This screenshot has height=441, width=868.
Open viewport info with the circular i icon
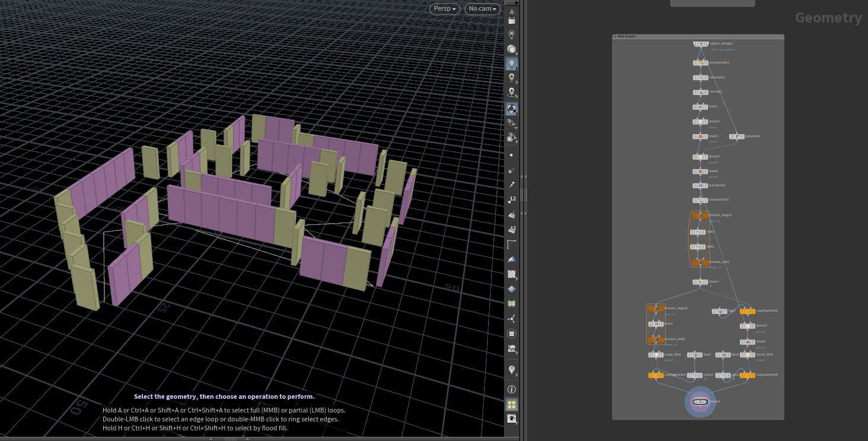click(512, 389)
